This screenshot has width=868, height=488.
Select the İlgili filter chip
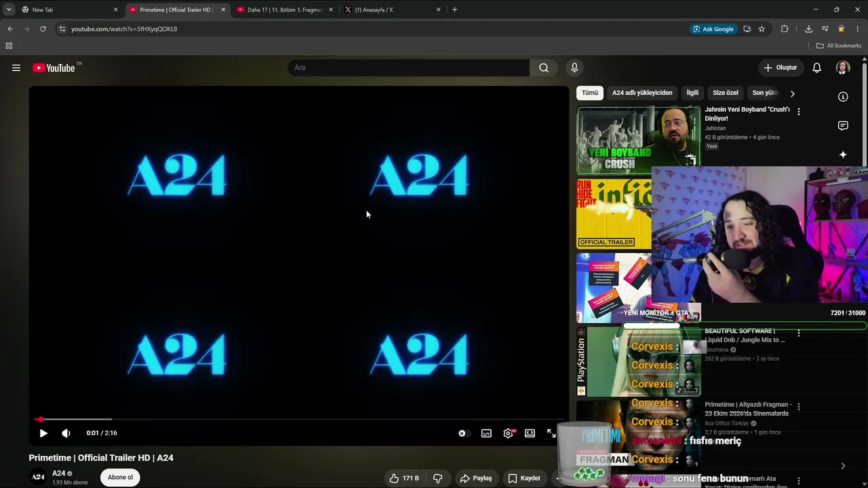pyautogui.click(x=692, y=93)
